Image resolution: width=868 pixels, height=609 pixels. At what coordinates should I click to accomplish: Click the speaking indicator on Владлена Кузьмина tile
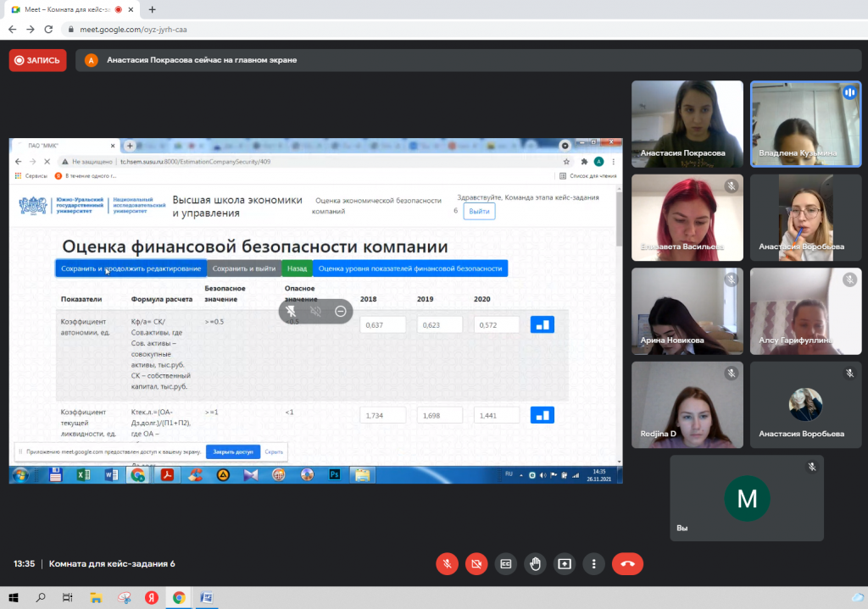[849, 92]
